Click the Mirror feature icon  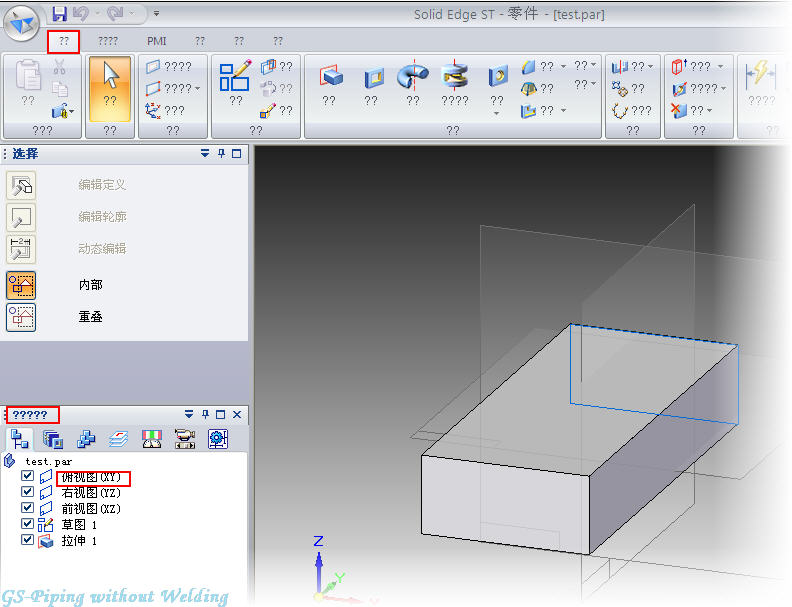(619, 67)
